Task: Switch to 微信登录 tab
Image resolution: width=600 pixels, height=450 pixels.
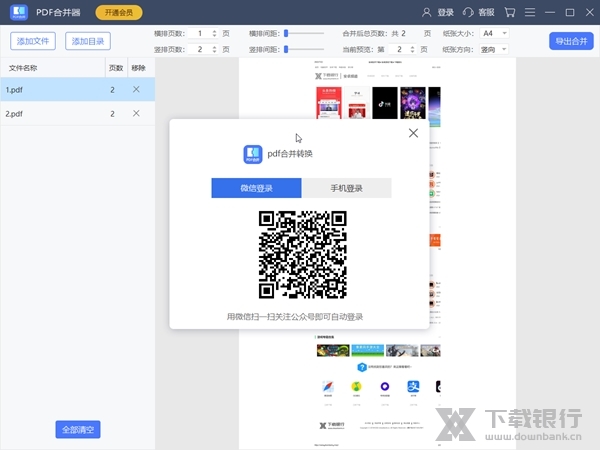Action: [256, 188]
